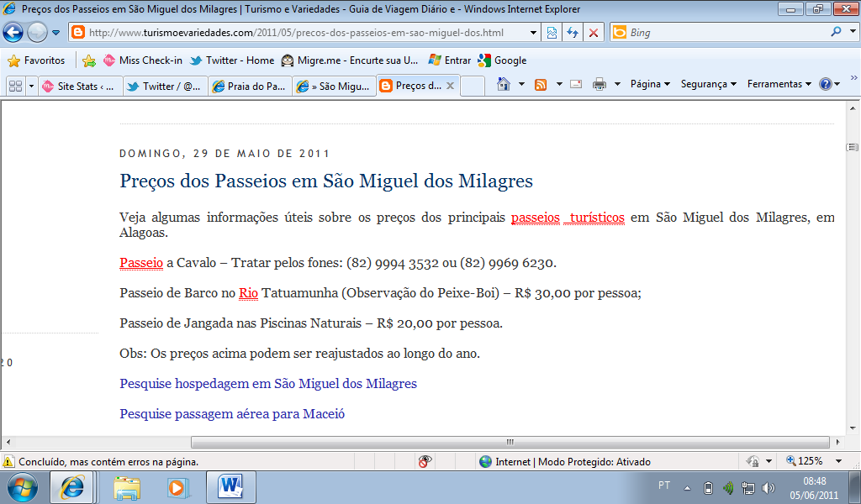Click the Stop loading icon

594,33
